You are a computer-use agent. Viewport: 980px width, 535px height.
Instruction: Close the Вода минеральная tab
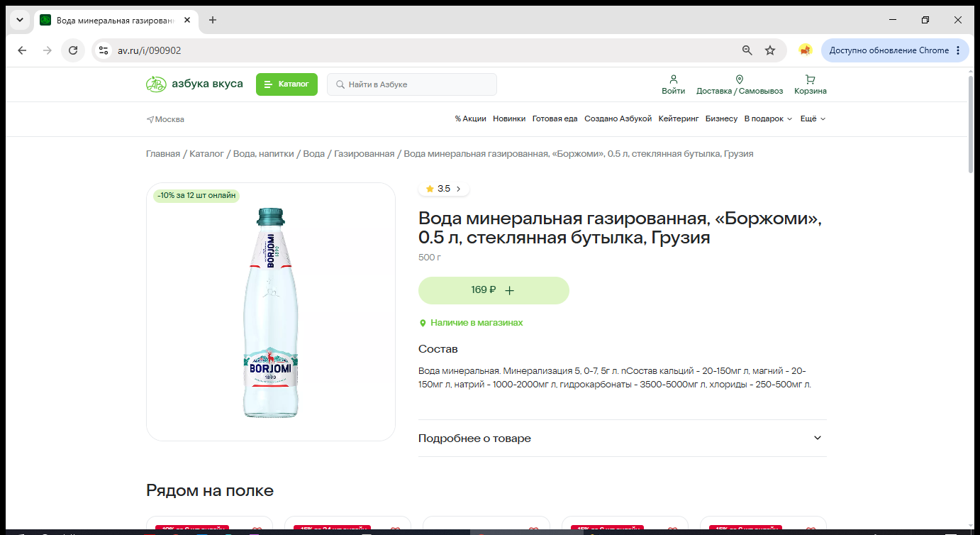click(x=187, y=20)
